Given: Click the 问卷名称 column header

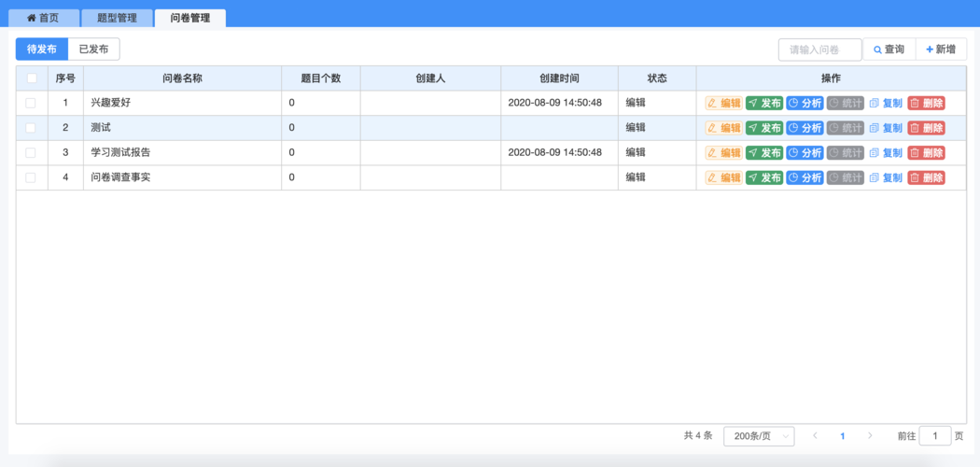Looking at the screenshot, I should (x=182, y=78).
